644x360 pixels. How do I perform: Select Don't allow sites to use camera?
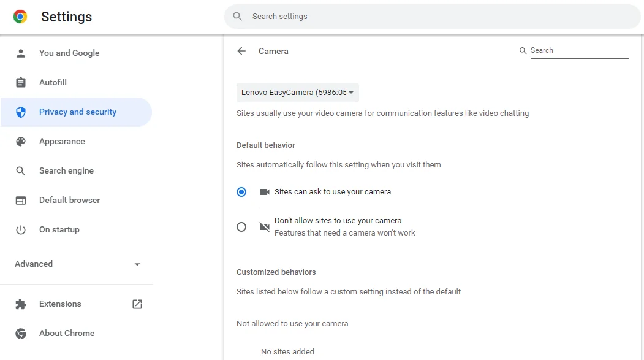241,227
